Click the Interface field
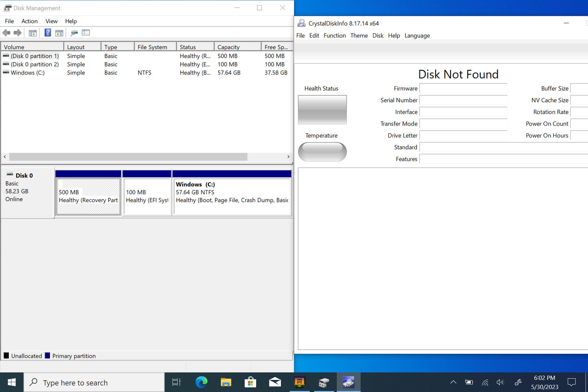 pos(463,112)
